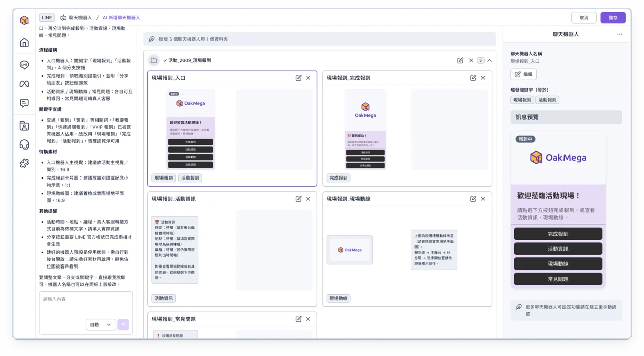Screen dimensions: 644x356
Task: Collapse the 活動_2609_現場報到 folder
Action: click(489, 60)
